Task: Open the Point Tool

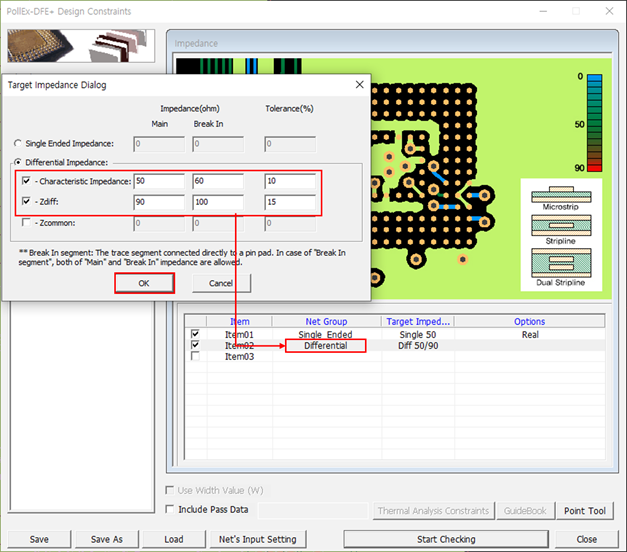Action: [584, 511]
